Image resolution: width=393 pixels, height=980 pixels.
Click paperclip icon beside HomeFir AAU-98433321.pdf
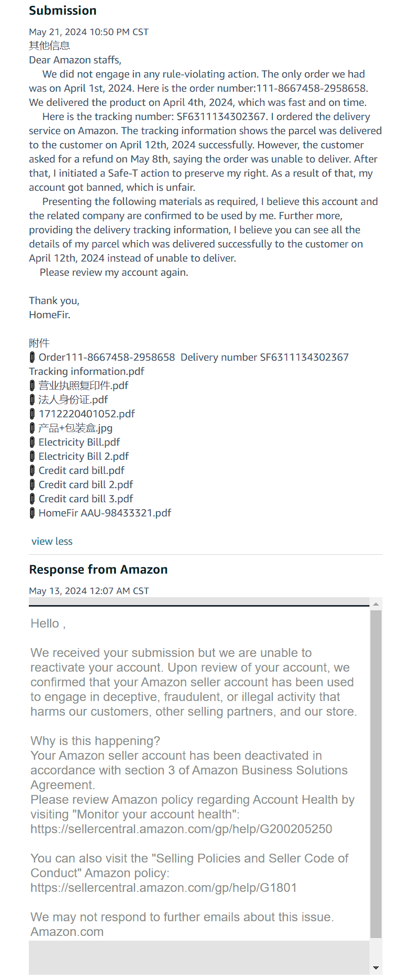[x=32, y=513]
